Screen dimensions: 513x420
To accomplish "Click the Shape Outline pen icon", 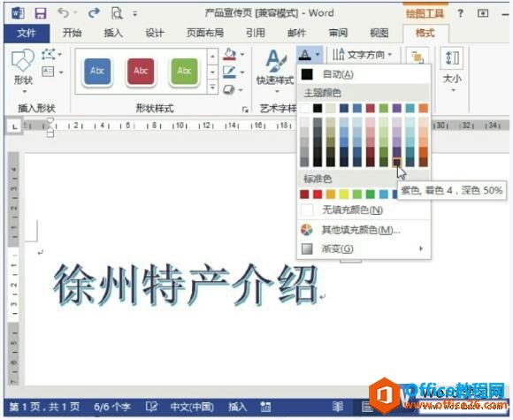I will [229, 72].
